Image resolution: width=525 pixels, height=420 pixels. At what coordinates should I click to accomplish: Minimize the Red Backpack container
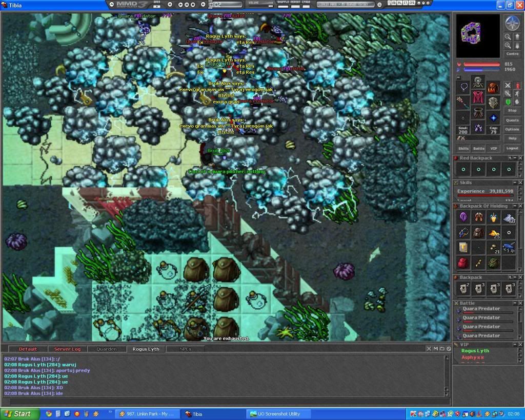coord(515,158)
